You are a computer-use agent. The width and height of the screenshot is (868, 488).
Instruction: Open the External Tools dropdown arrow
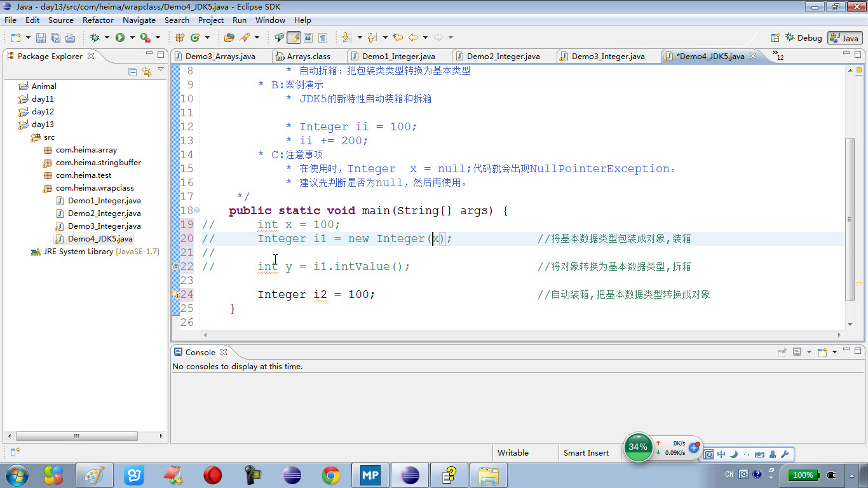coord(158,38)
